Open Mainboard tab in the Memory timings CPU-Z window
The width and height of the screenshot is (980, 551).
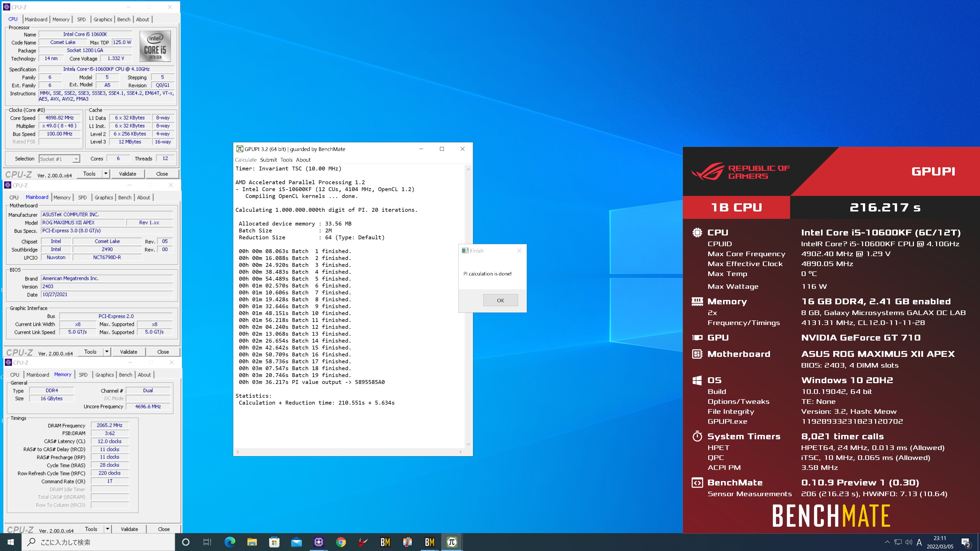[x=38, y=374]
